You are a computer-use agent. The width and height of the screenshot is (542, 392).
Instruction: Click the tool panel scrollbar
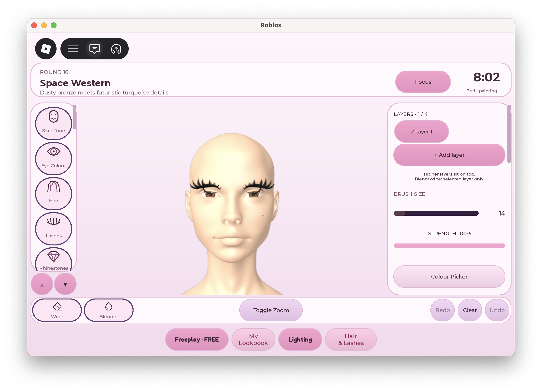74,117
